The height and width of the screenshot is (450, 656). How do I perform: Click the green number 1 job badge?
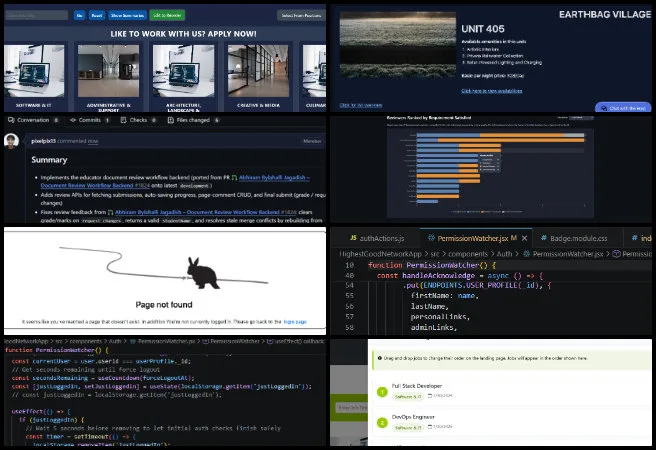(x=382, y=392)
